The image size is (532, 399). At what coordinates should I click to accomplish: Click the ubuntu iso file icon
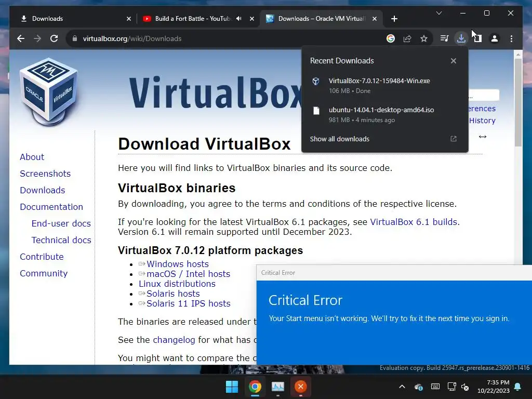pos(316,111)
